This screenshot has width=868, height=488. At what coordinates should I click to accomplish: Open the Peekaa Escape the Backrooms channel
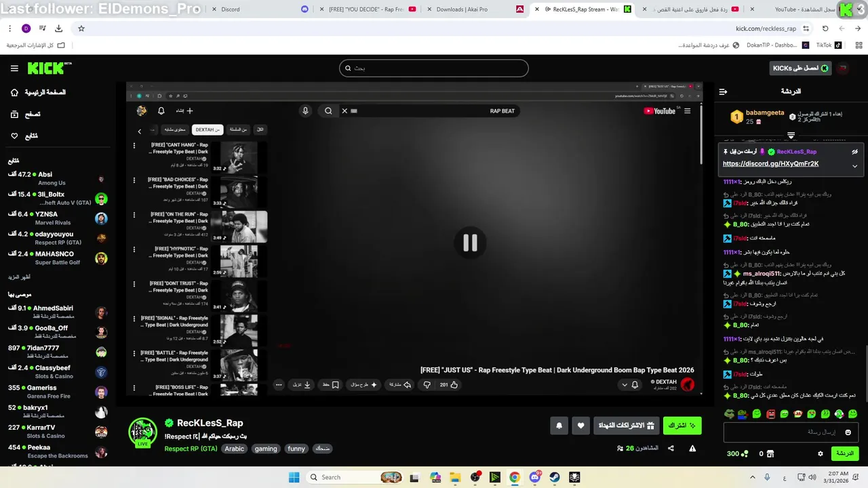click(x=58, y=451)
